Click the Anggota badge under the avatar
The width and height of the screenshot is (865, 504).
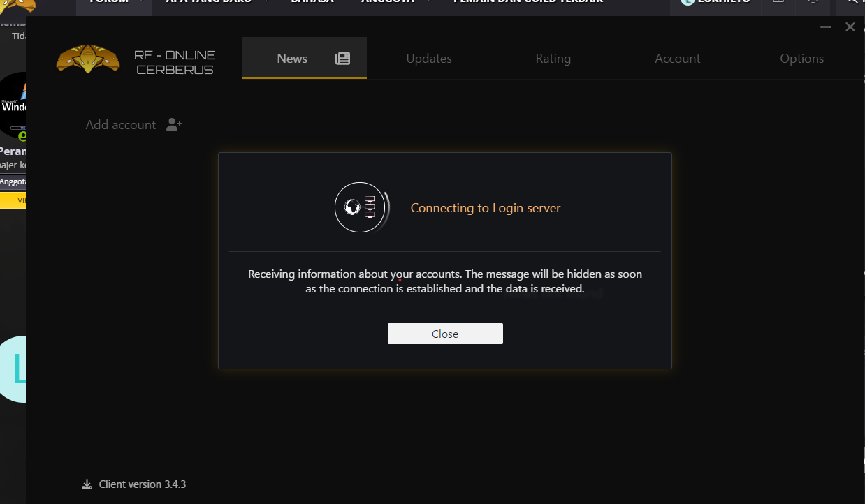point(13,181)
